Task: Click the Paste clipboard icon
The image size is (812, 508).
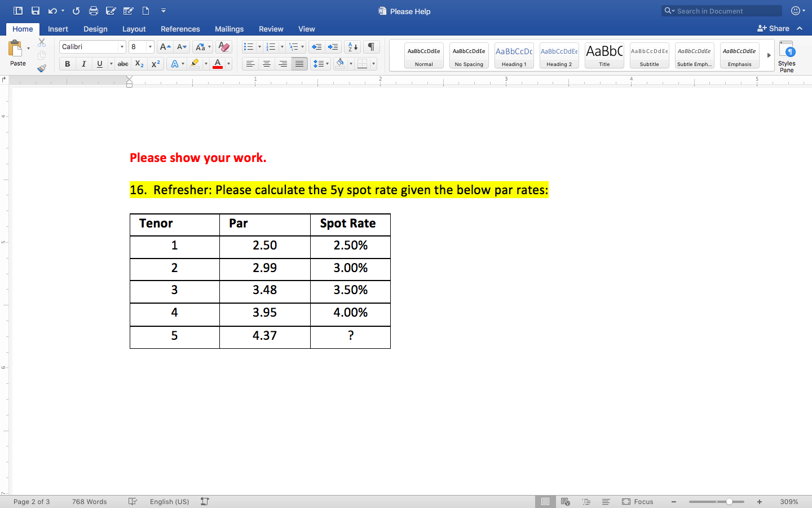Action: tap(15, 49)
